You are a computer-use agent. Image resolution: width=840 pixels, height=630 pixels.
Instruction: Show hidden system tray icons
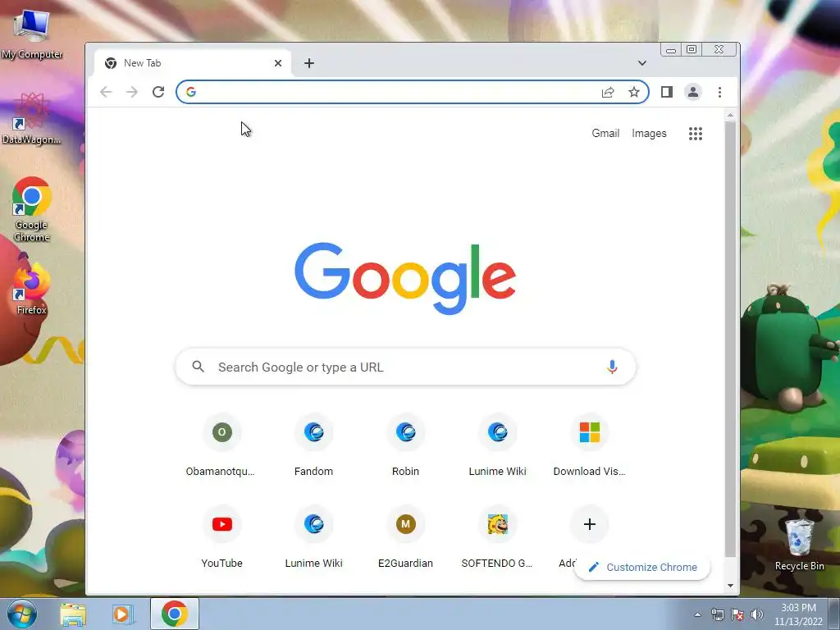(697, 614)
